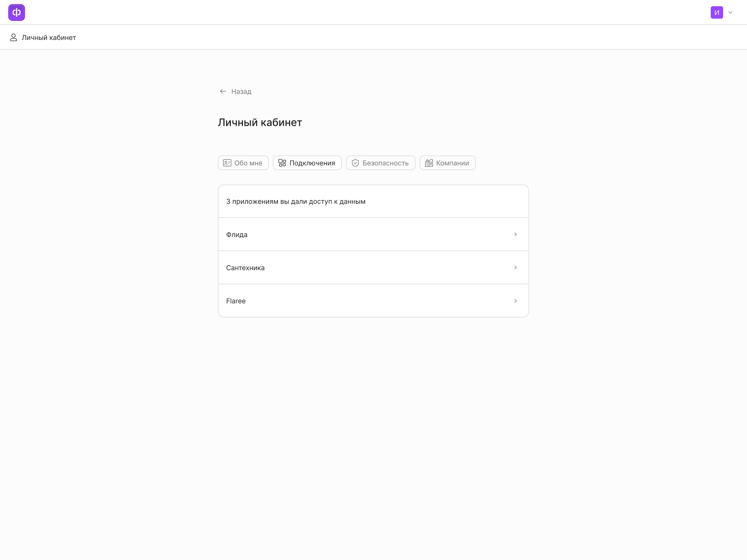Switch to the Обо мне tab

(x=243, y=163)
